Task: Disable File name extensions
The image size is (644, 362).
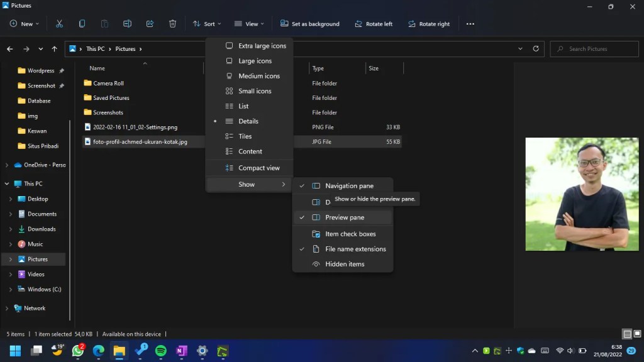Action: pyautogui.click(x=352, y=249)
